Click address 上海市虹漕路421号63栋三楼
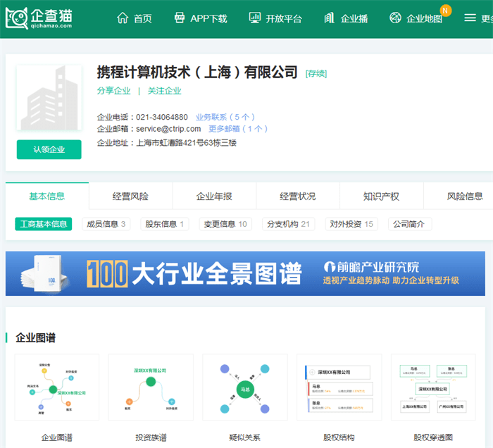This screenshot has height=448, width=493. pyautogui.click(x=186, y=143)
